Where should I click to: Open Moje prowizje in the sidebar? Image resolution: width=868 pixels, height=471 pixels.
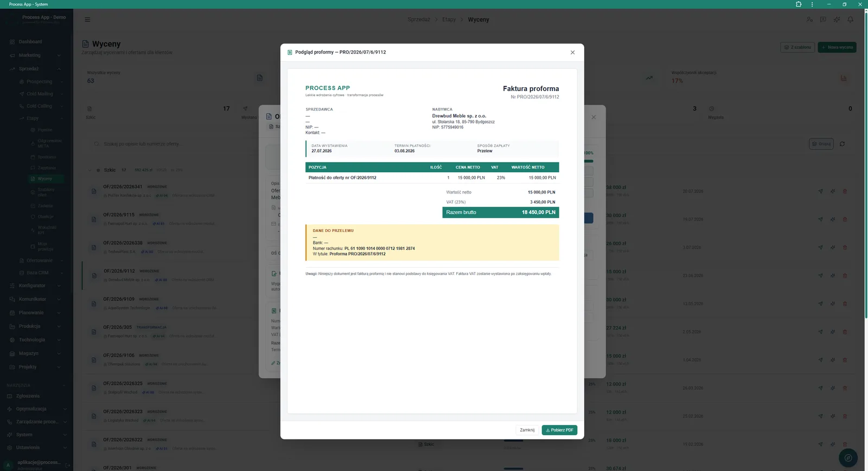pyautogui.click(x=46, y=247)
